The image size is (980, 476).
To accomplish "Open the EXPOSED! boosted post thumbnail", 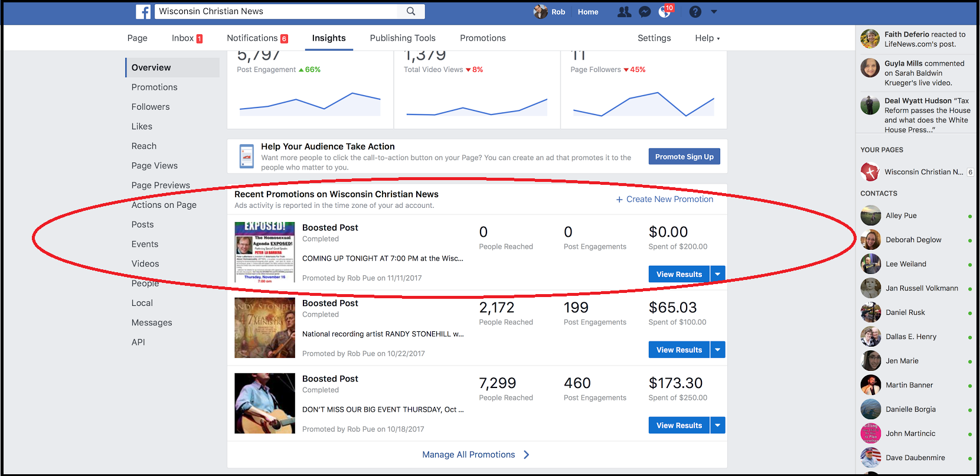I will point(264,252).
